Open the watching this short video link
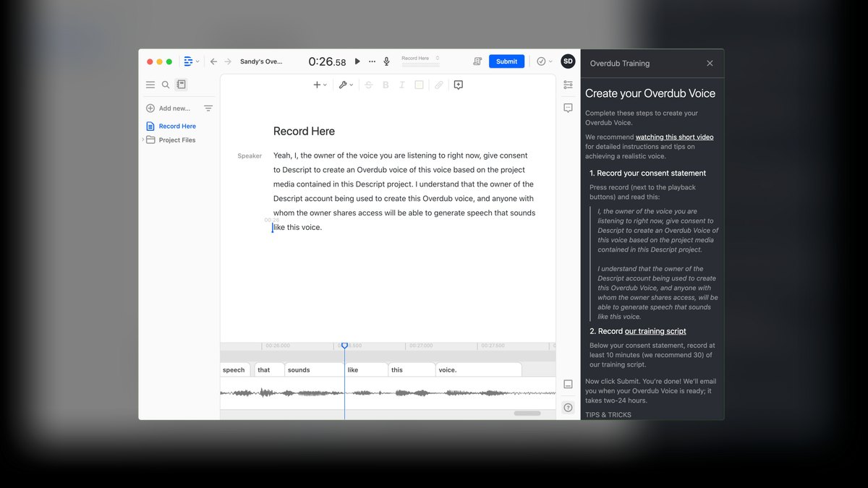The width and height of the screenshot is (868, 488). tap(674, 137)
